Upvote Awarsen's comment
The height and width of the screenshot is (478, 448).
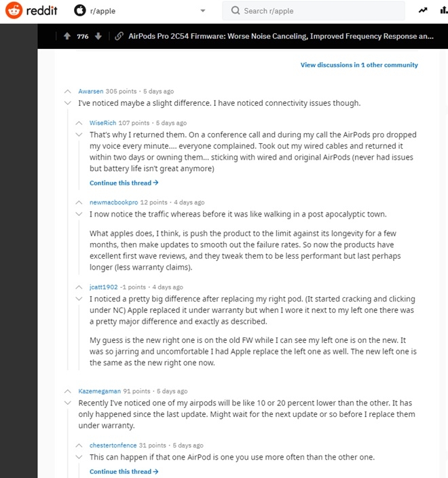(x=68, y=92)
